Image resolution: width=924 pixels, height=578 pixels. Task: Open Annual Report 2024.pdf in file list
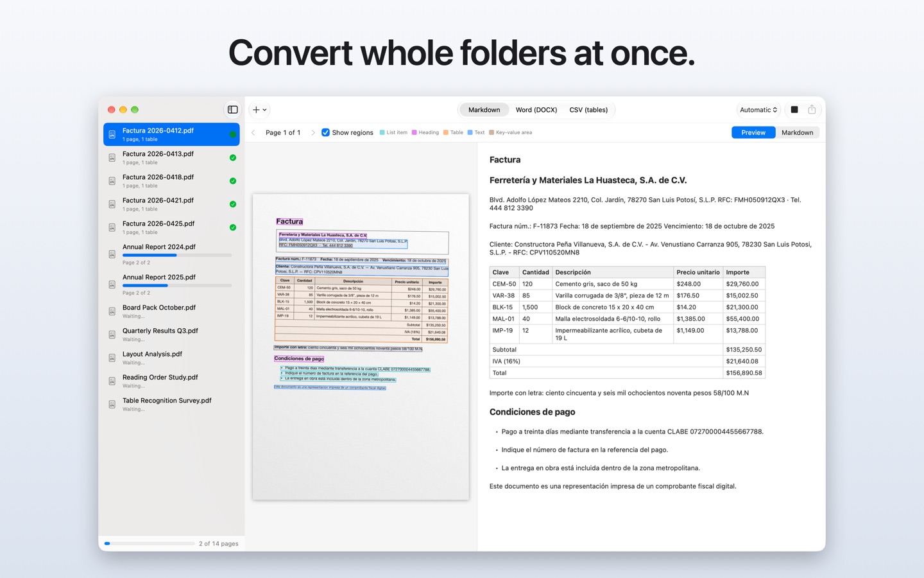point(171,255)
